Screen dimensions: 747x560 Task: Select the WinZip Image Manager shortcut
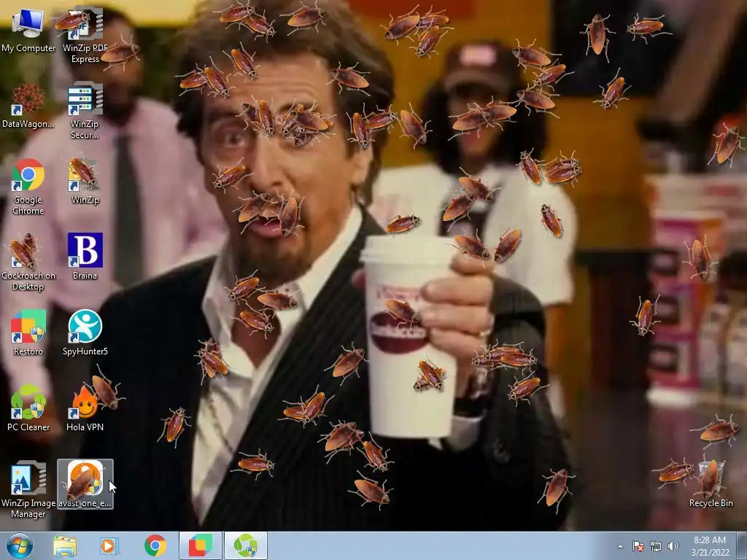(28, 489)
